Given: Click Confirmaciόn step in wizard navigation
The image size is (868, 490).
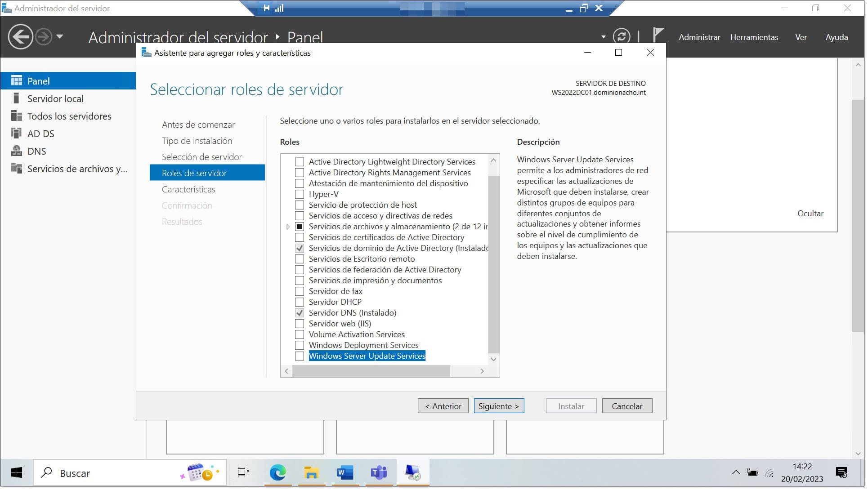Looking at the screenshot, I should [x=187, y=205].
